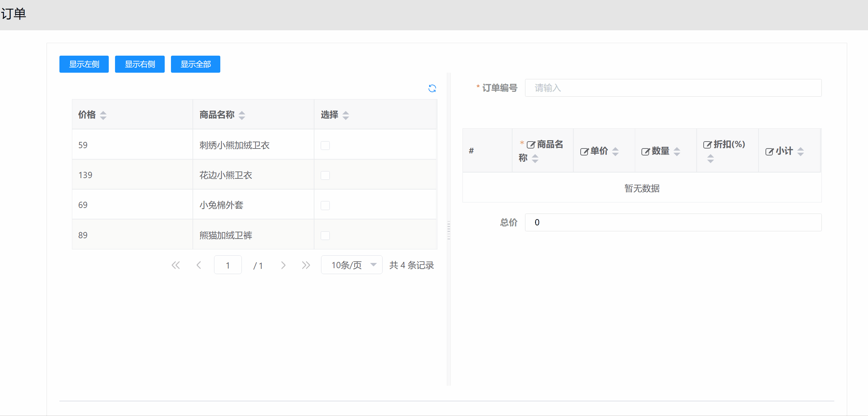
Task: Tick the 熊猫加绒卫裤 row checkbox
Action: point(325,235)
